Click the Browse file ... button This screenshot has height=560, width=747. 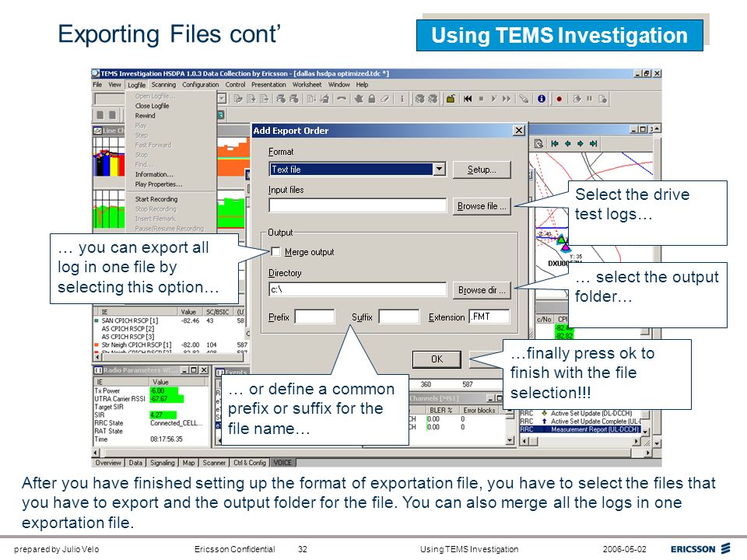point(482,205)
